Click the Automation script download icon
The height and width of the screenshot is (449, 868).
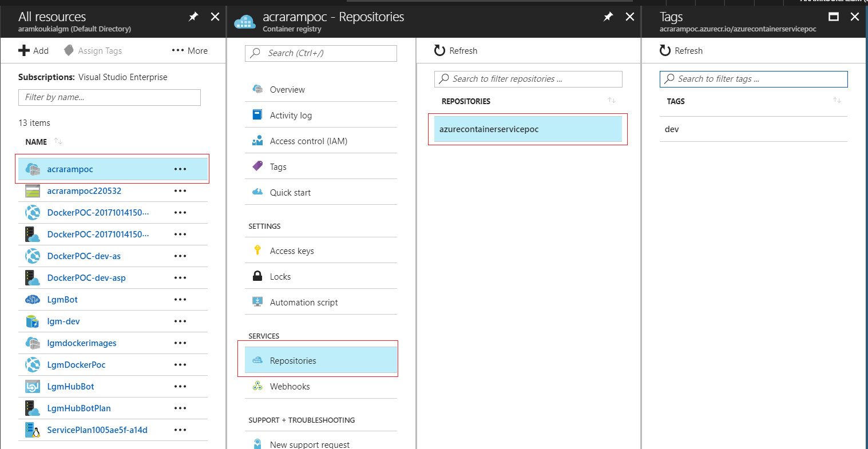257,302
